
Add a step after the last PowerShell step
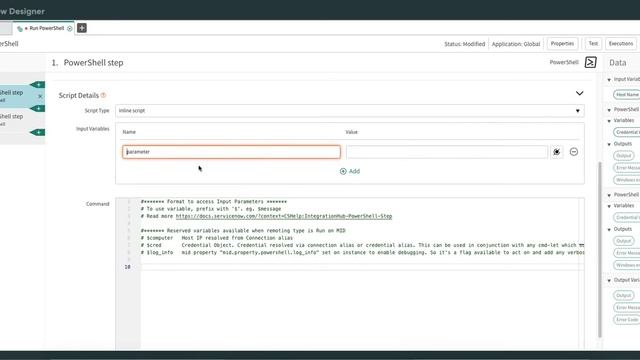click(x=38, y=132)
